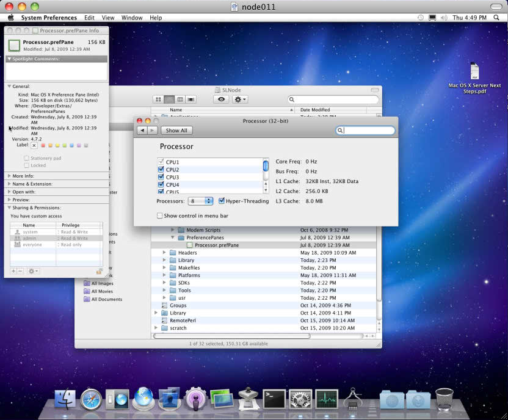
Task: Uncheck the CPU2 checkbox
Action: pos(161,170)
